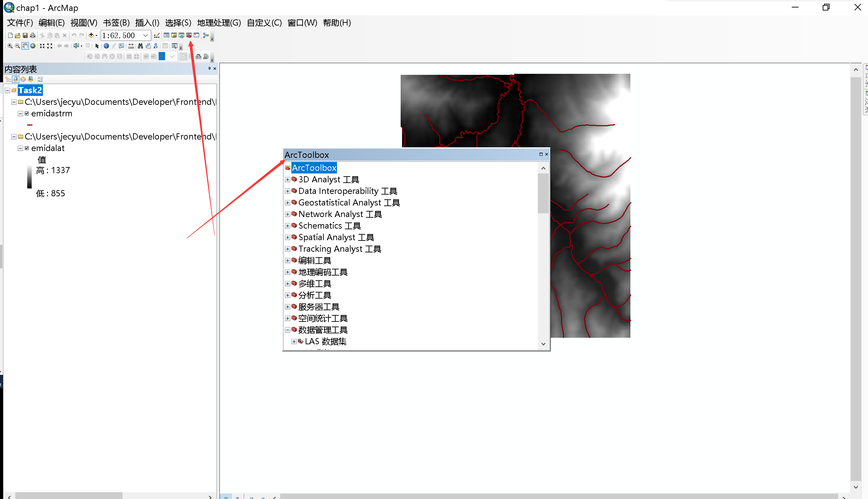
Task: Expand Spatial Analyst 工具 toolbox
Action: (x=287, y=237)
